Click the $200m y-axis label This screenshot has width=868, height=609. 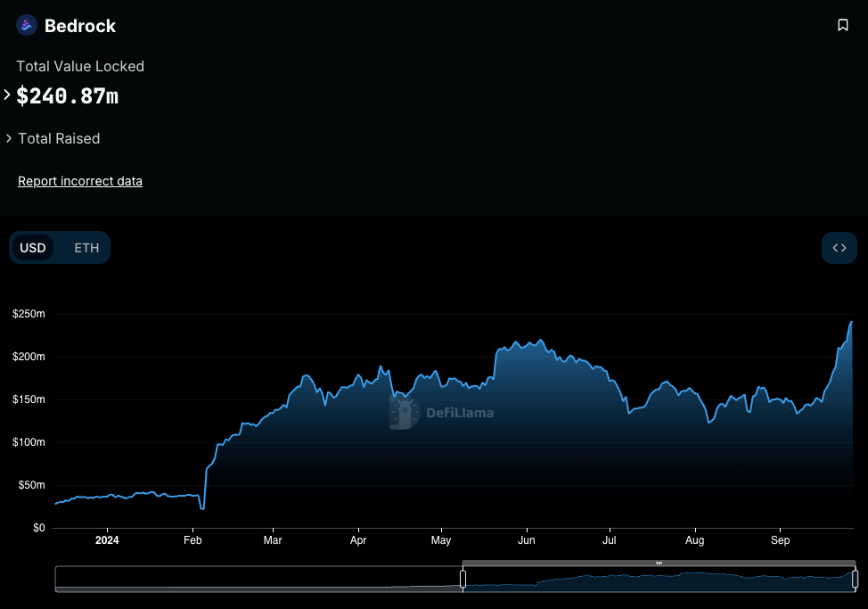29,357
